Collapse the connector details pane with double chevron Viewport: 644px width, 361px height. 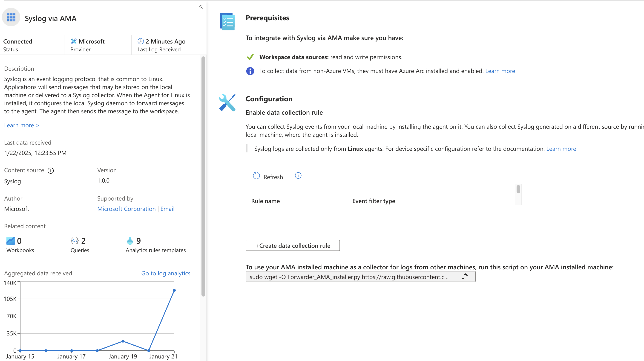(x=201, y=7)
